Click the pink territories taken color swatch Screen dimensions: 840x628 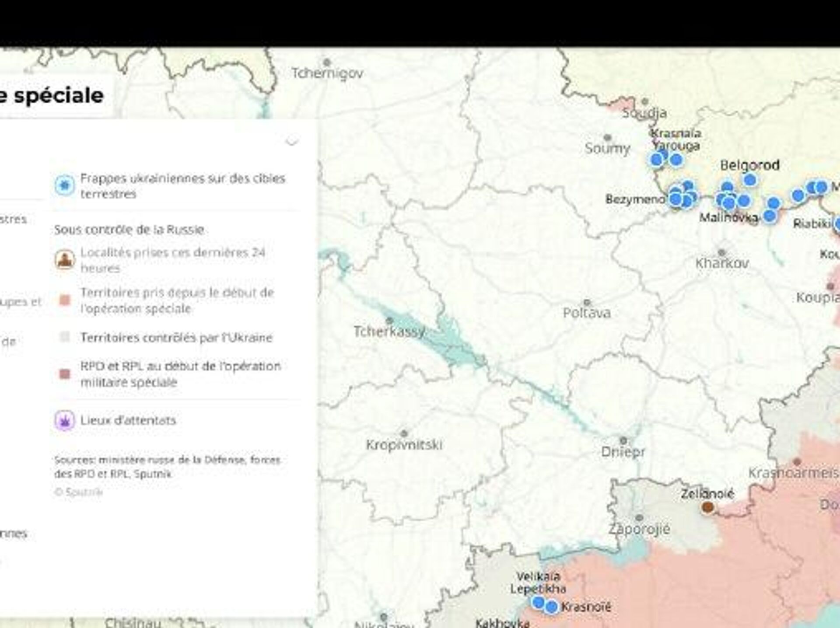point(64,300)
